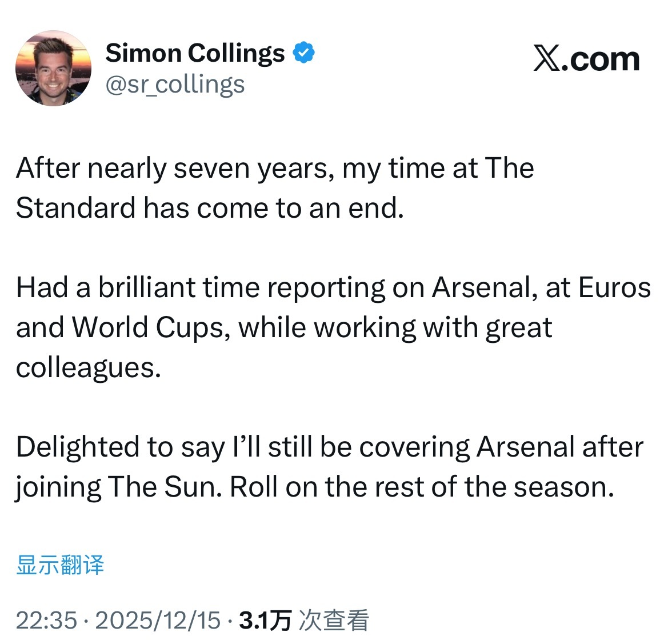Click the verified checkmark next to the name
The height and width of the screenshot is (644, 668).
303,52
